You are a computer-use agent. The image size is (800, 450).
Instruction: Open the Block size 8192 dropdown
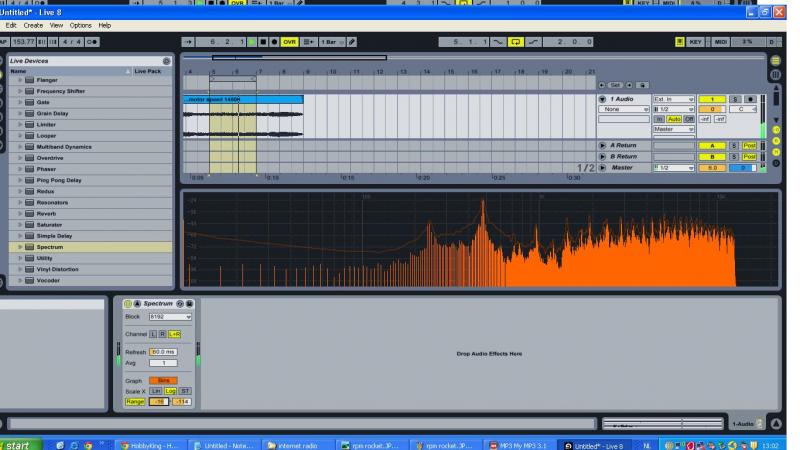pos(170,317)
